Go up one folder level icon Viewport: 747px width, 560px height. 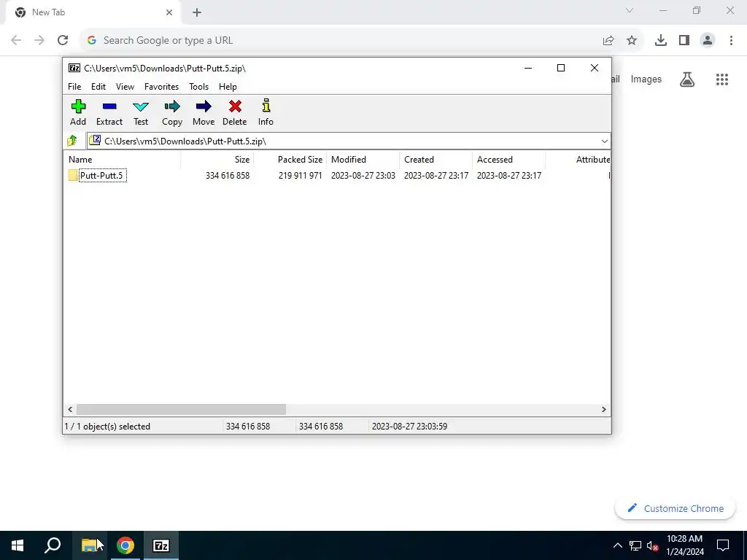(72, 141)
